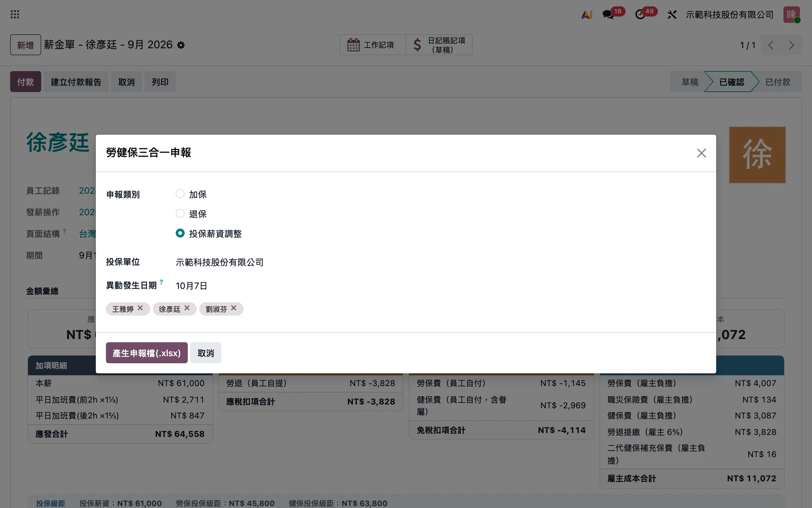Click 勞退提繳（雇主 6%） row

(x=692, y=432)
